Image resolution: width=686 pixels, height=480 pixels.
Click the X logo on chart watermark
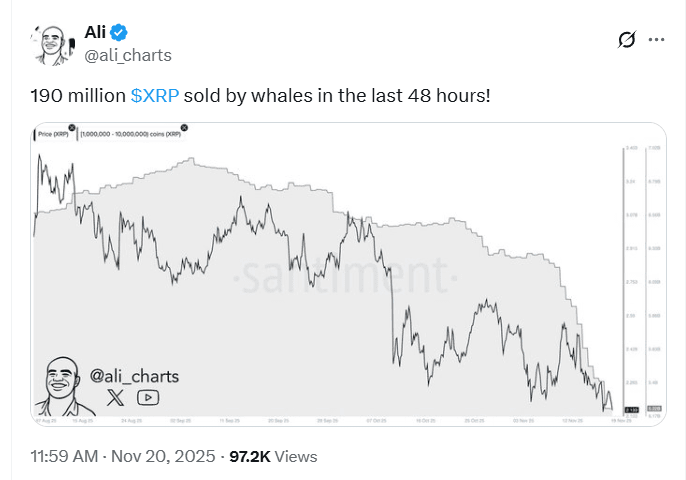tap(117, 397)
